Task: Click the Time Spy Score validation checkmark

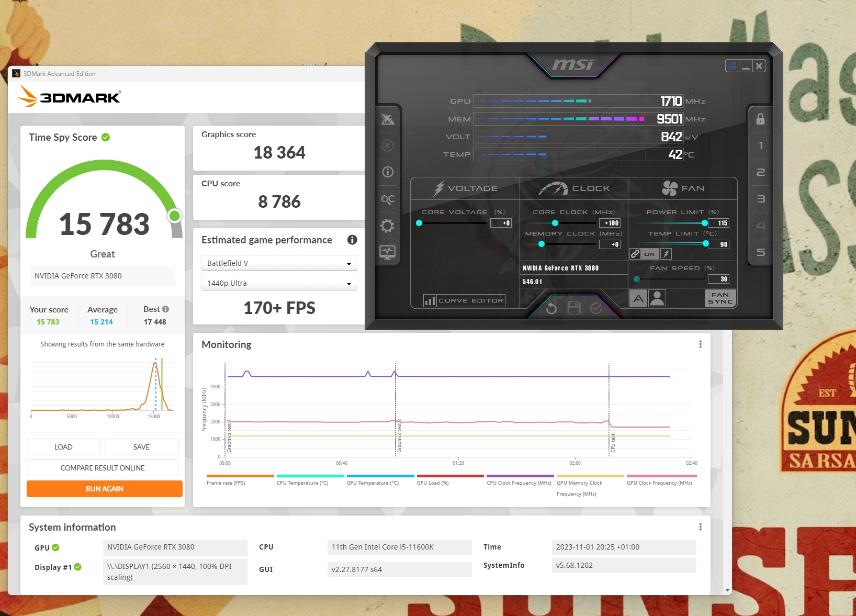Action: click(106, 137)
